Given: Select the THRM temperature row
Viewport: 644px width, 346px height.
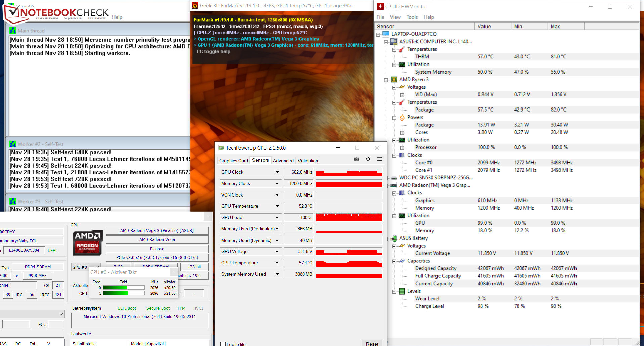Looking at the screenshot, I should (507, 57).
